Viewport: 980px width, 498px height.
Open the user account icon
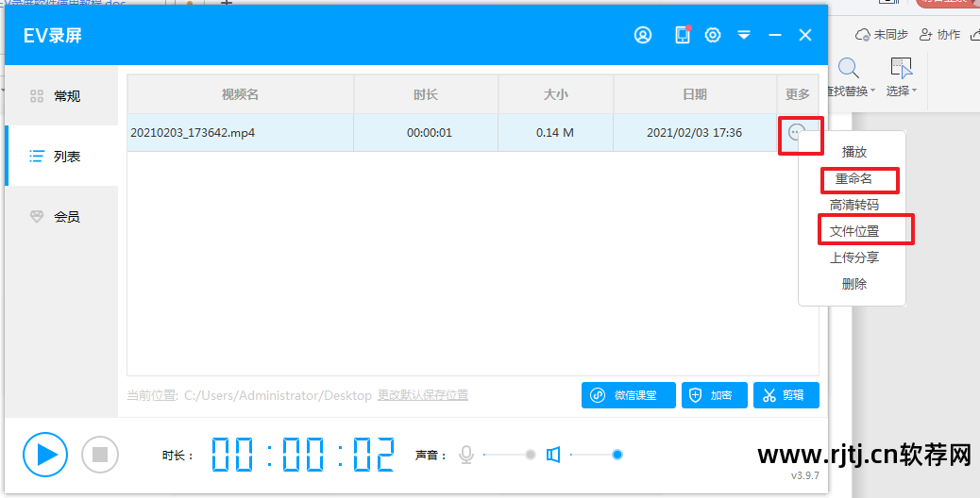(x=643, y=35)
